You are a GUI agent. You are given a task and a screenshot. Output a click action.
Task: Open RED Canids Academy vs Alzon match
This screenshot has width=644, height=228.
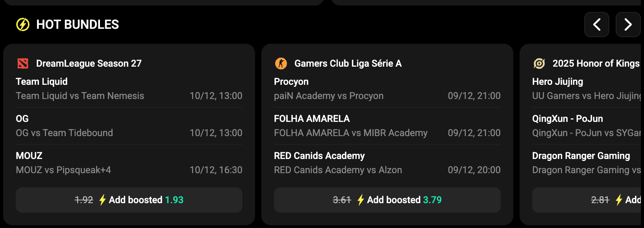pyautogui.click(x=338, y=170)
